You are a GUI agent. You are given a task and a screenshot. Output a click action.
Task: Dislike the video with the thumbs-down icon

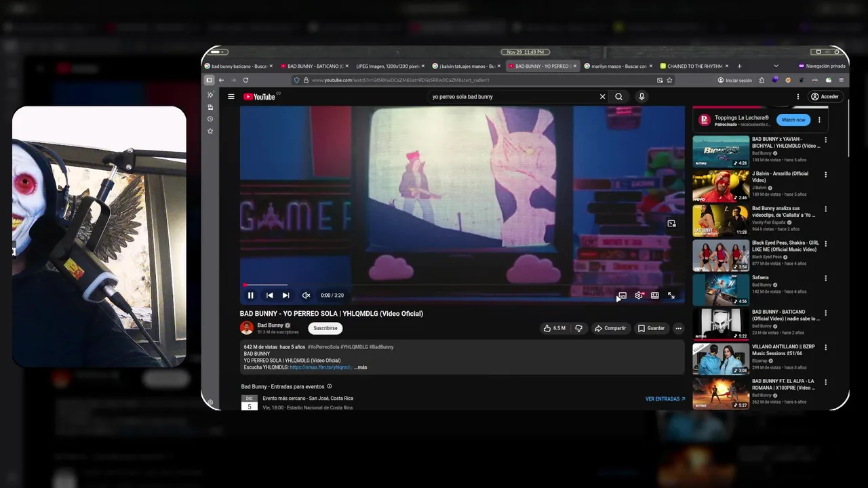pos(578,328)
